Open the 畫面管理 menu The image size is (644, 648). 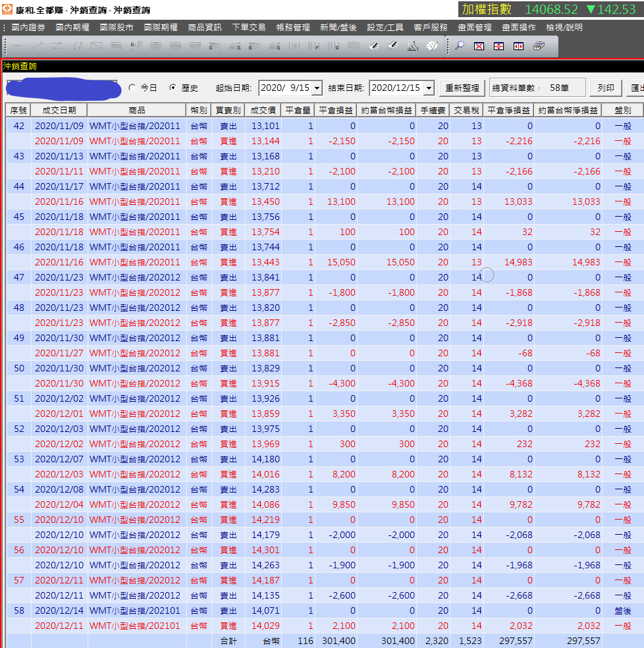pos(475,27)
